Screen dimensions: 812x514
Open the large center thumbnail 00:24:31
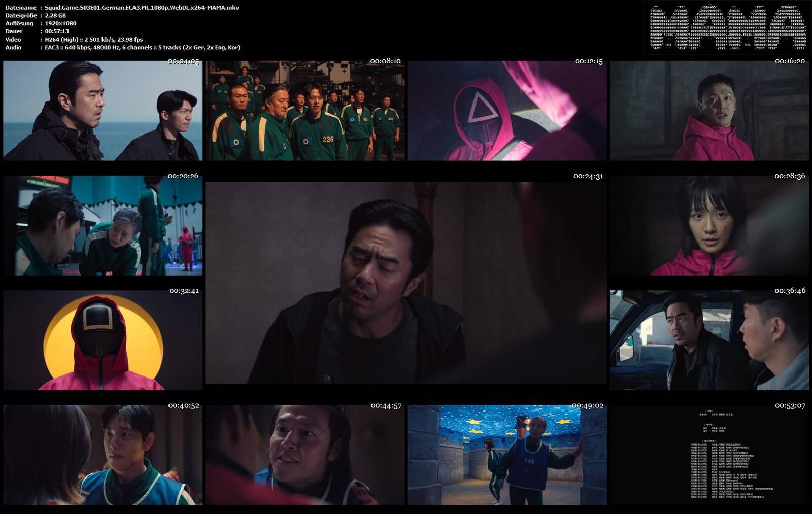pos(406,283)
